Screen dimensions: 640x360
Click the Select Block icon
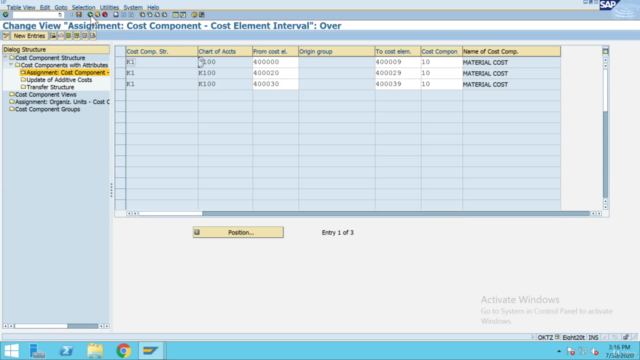[77, 36]
